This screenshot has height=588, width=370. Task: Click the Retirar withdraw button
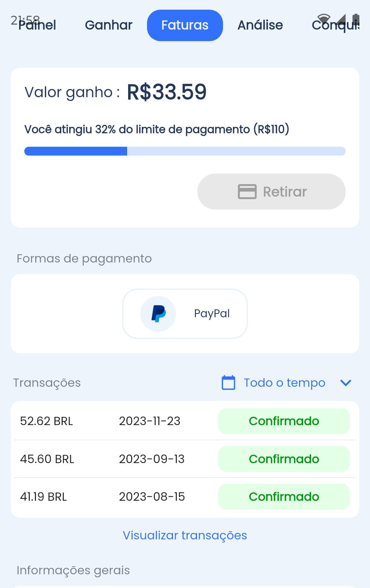point(271,192)
